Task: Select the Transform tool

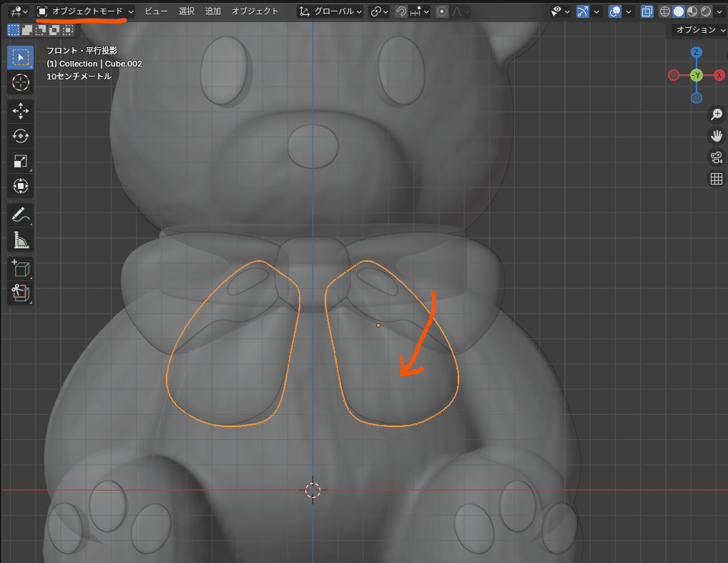Action: (x=21, y=186)
